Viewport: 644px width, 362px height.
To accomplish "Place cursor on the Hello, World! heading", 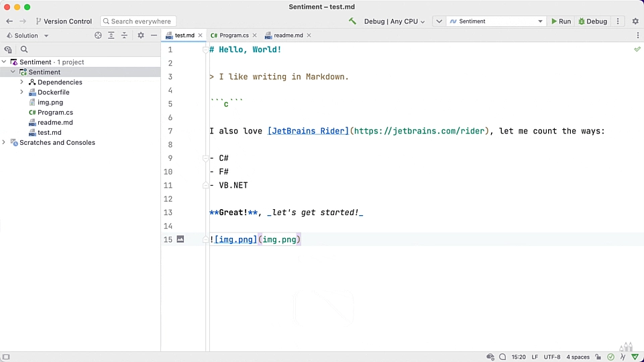I will 250,50.
